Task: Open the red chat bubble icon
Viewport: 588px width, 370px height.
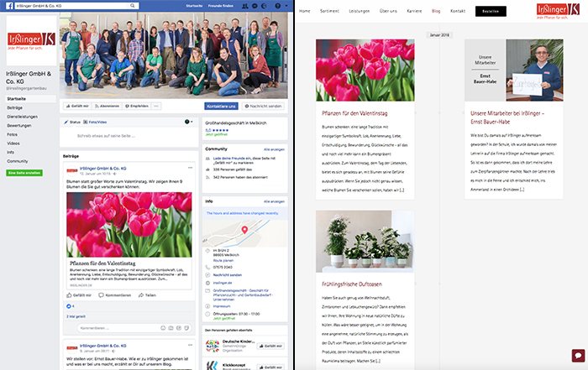Action: (578, 356)
